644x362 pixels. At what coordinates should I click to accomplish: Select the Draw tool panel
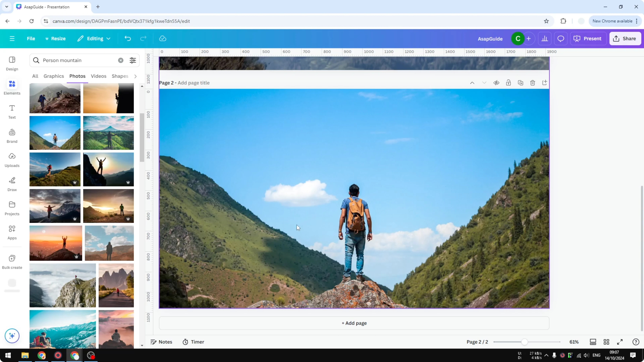(x=12, y=184)
